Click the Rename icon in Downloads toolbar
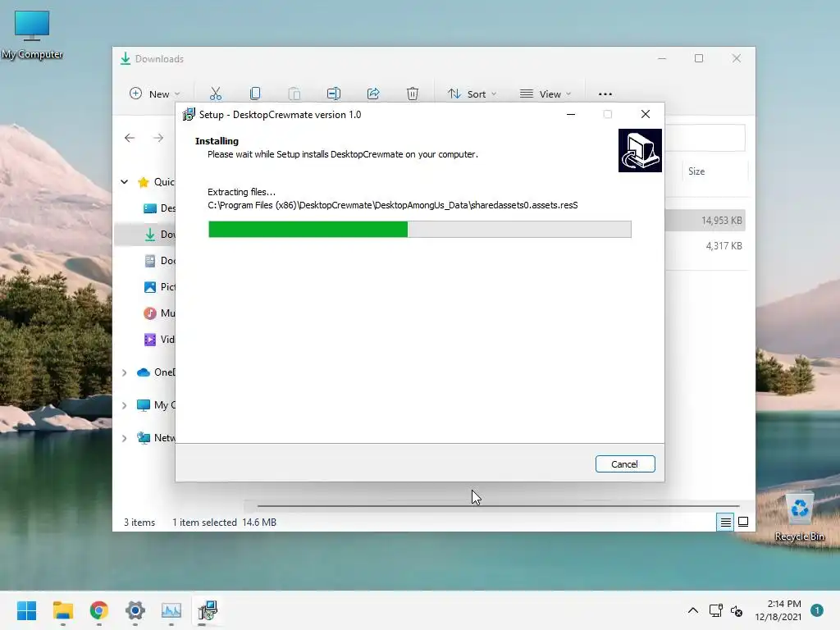The image size is (840, 630). 334,94
